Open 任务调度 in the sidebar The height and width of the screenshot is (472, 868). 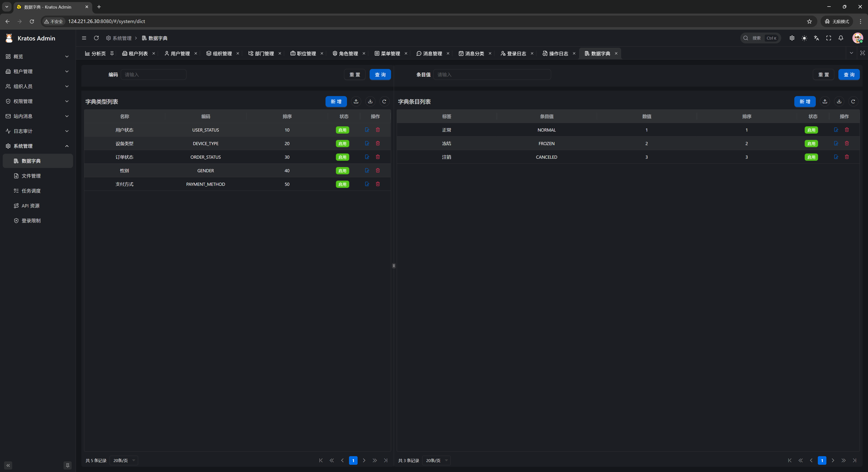click(38, 191)
